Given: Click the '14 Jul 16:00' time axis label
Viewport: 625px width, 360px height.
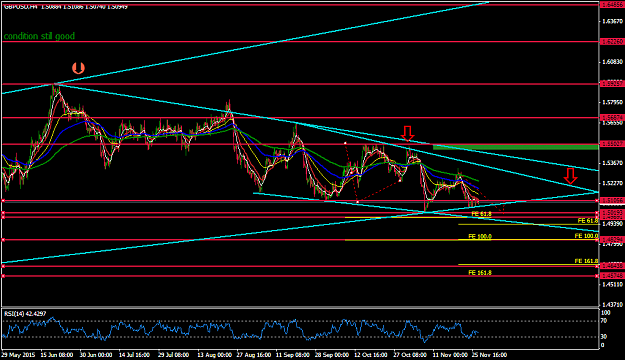Looking at the screenshot, I should 134,355.
